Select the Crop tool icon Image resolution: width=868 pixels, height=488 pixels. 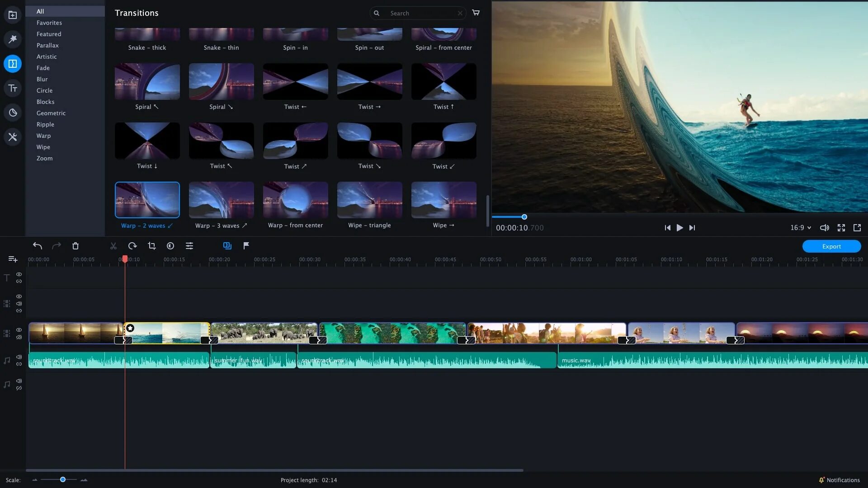pyautogui.click(x=151, y=245)
